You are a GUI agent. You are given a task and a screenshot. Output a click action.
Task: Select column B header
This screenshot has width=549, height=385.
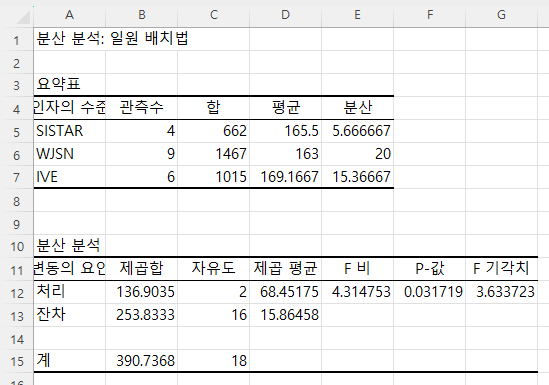coord(141,16)
